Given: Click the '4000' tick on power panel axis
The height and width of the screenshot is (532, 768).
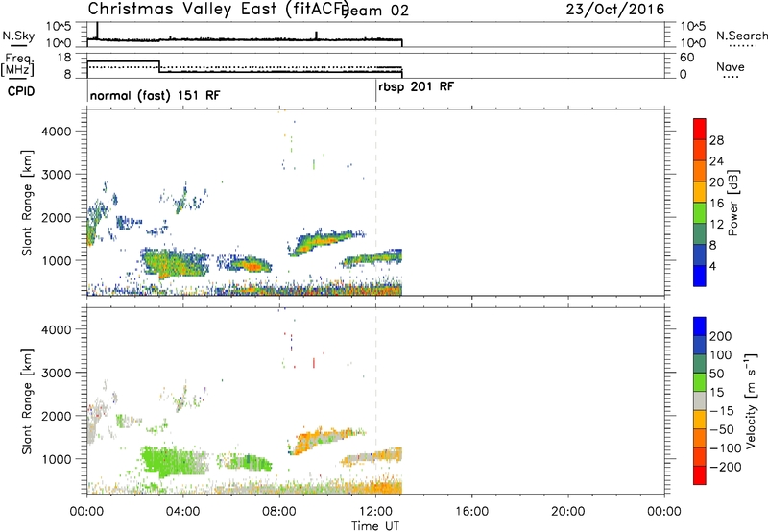Looking at the screenshot, I should [x=57, y=132].
